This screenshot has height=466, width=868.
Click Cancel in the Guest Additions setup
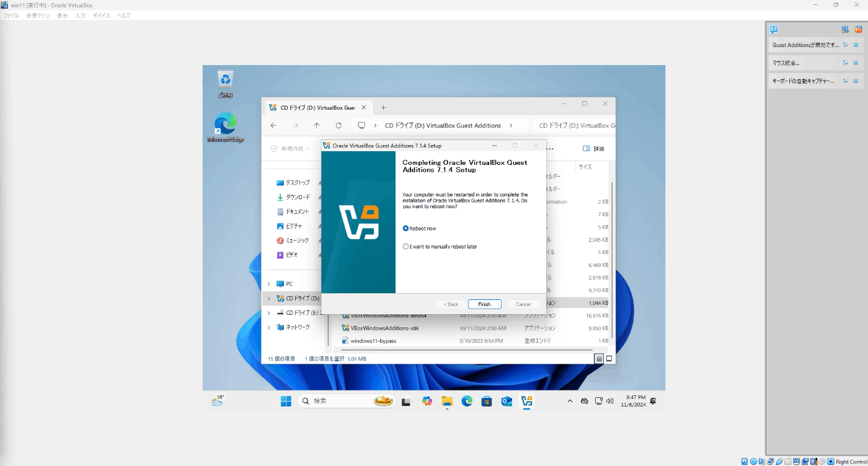[523, 304]
